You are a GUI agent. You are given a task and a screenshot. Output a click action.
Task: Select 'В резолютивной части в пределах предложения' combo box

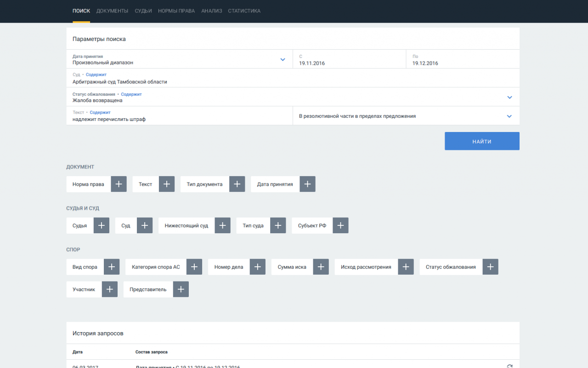(x=406, y=116)
